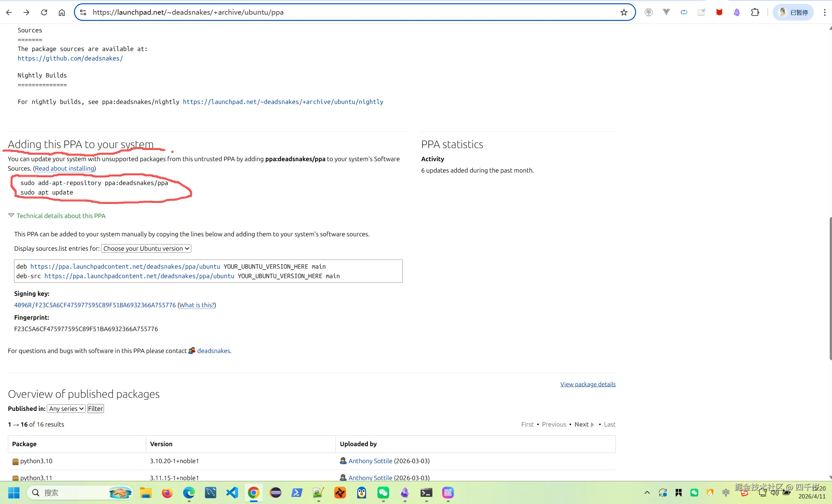The width and height of the screenshot is (832, 504).
Task: Open Chrome three-dot menu
Action: pyautogui.click(x=824, y=12)
